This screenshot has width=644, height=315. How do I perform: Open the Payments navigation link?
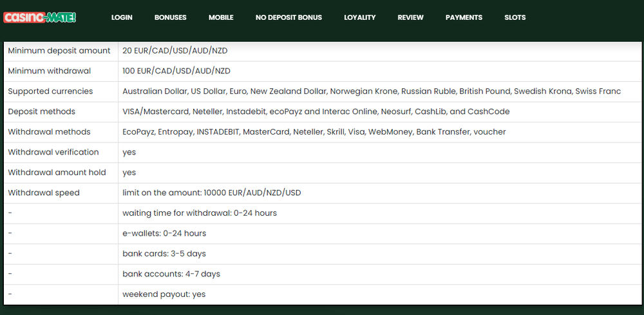click(x=464, y=17)
